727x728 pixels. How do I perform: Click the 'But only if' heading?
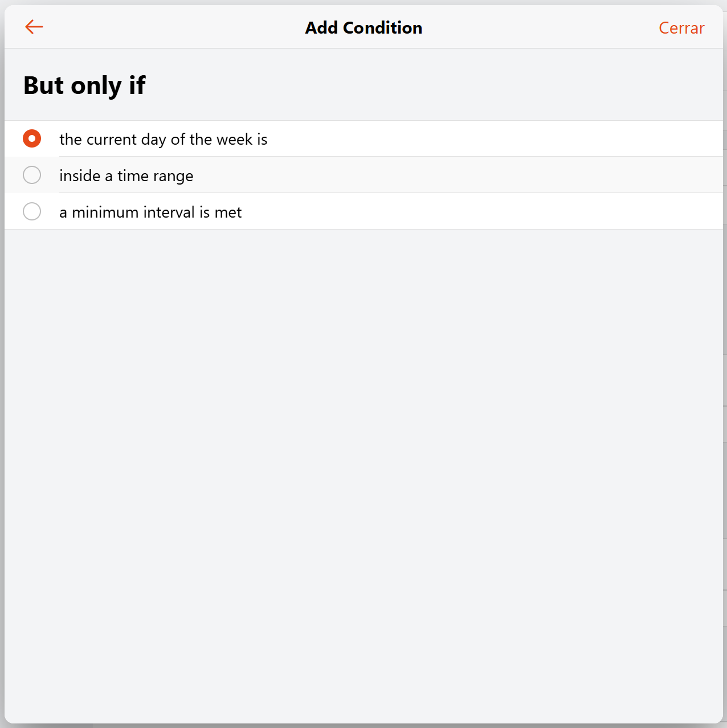(x=84, y=85)
